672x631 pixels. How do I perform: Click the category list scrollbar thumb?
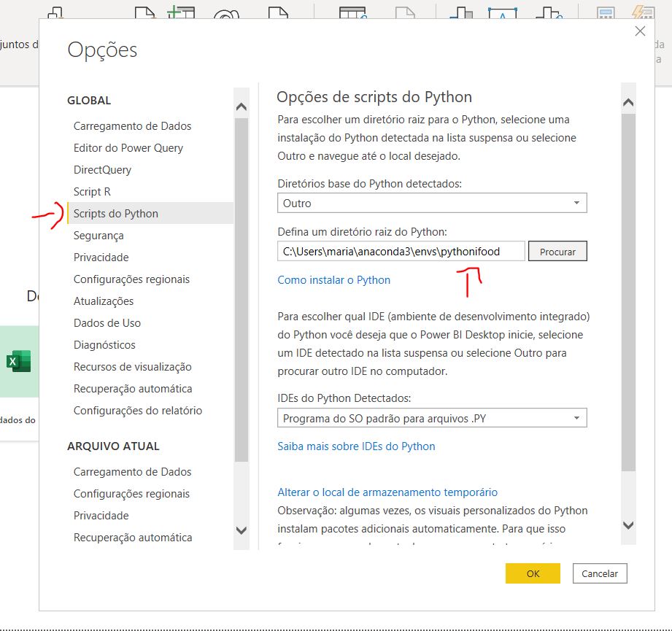242,290
